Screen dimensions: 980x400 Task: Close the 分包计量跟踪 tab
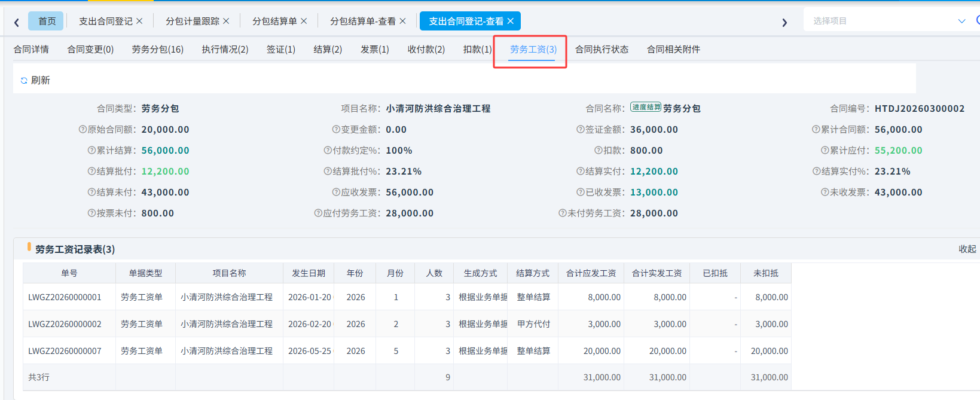[x=226, y=21]
